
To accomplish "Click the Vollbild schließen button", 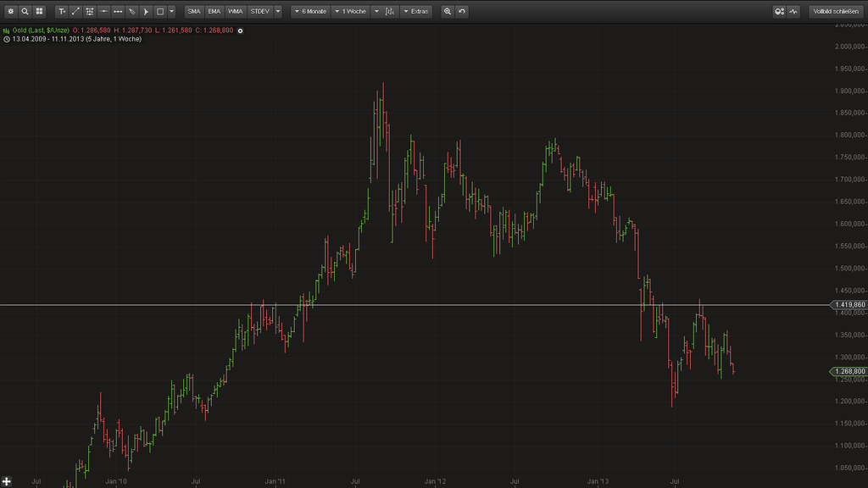I will tap(836, 11).
